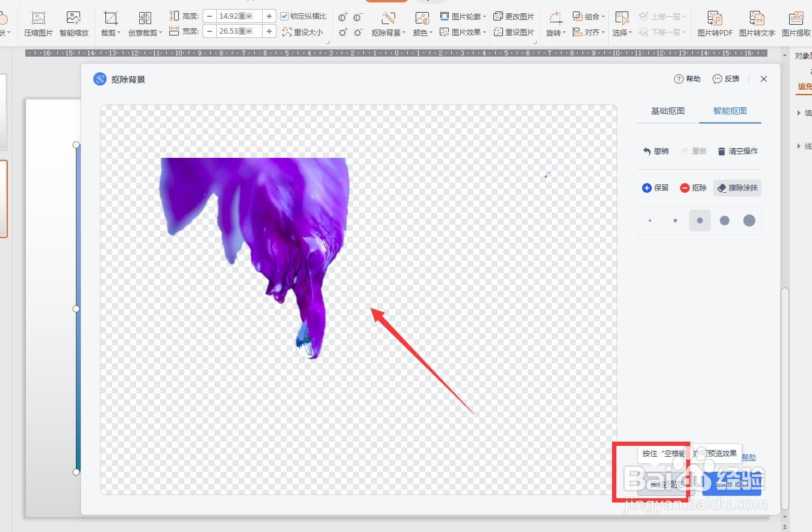The height and width of the screenshot is (532, 812).
Task: Click 重设图片 reset picture
Action: click(514, 32)
